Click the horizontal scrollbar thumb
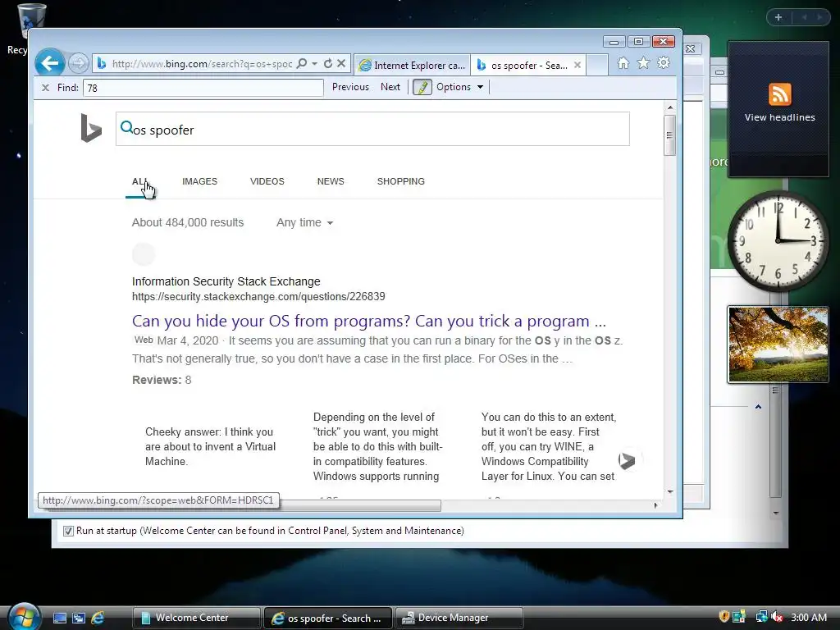 point(360,505)
